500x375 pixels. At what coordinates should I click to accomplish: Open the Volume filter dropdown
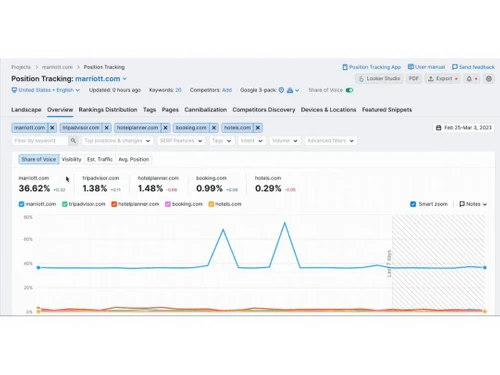285,141
